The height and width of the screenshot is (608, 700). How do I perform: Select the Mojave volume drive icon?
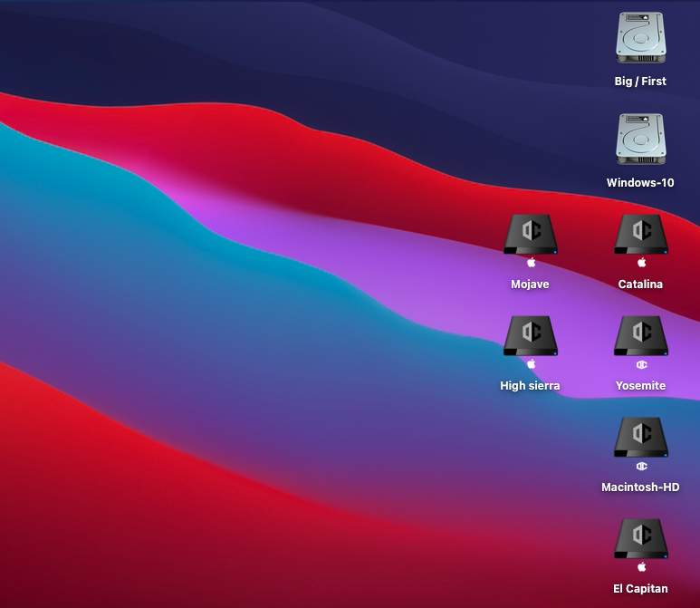531,241
